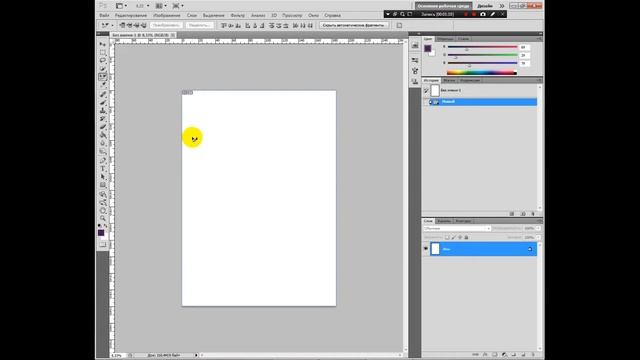The height and width of the screenshot is (360, 640).
Task: Select the Horizontal Type tool
Action: [x=103, y=169]
